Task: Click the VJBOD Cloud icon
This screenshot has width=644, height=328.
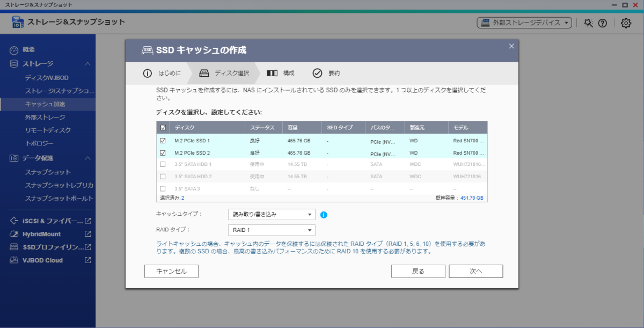Action: [14, 260]
